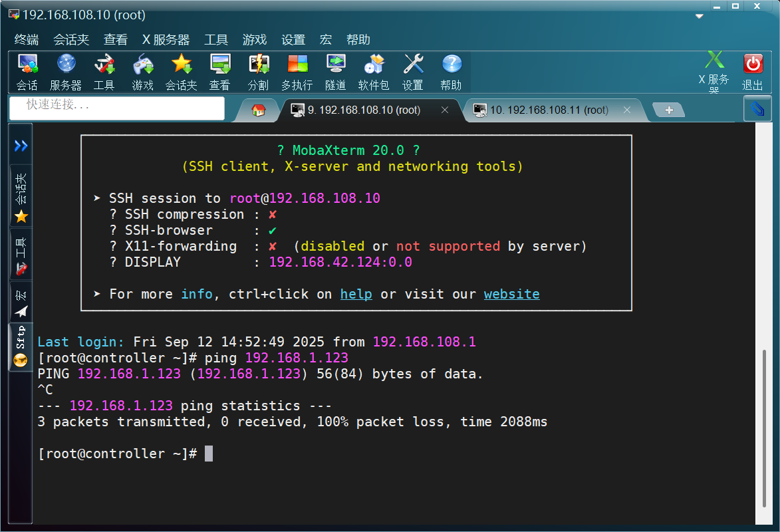Image resolution: width=780 pixels, height=532 pixels.
Task: Open the 宏 (Macros) sidebar tab
Action: pyautogui.click(x=21, y=303)
